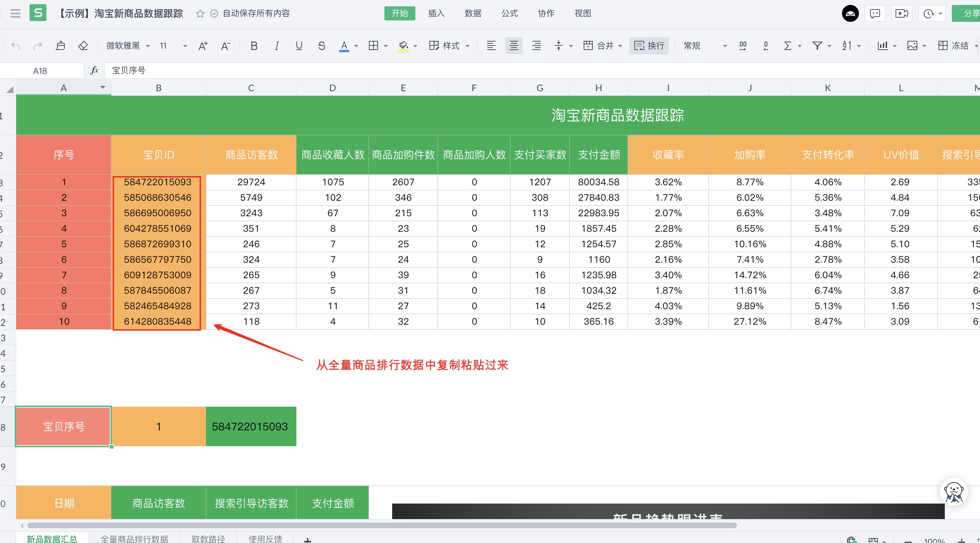This screenshot has width=980, height=543.
Task: Insert a chart with chart icon
Action: (x=882, y=46)
